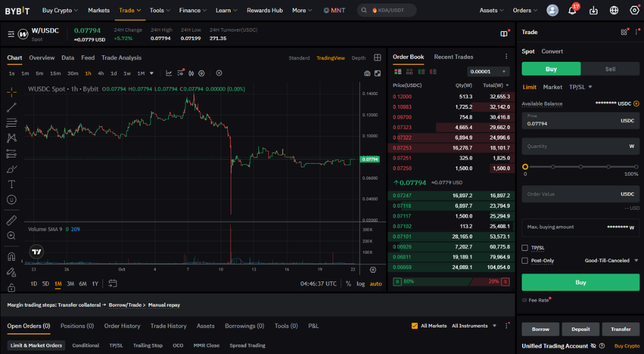Open the emoji icons tool

[12, 200]
